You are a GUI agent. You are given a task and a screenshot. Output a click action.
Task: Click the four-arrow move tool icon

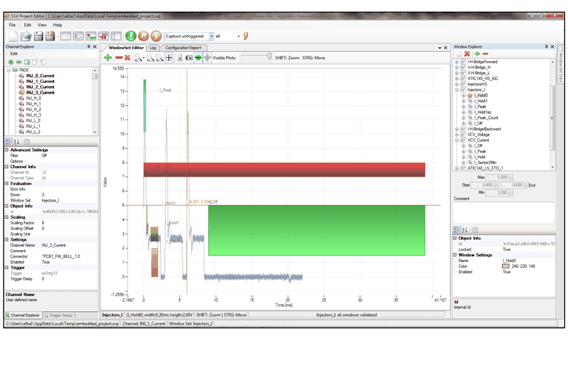(207, 58)
